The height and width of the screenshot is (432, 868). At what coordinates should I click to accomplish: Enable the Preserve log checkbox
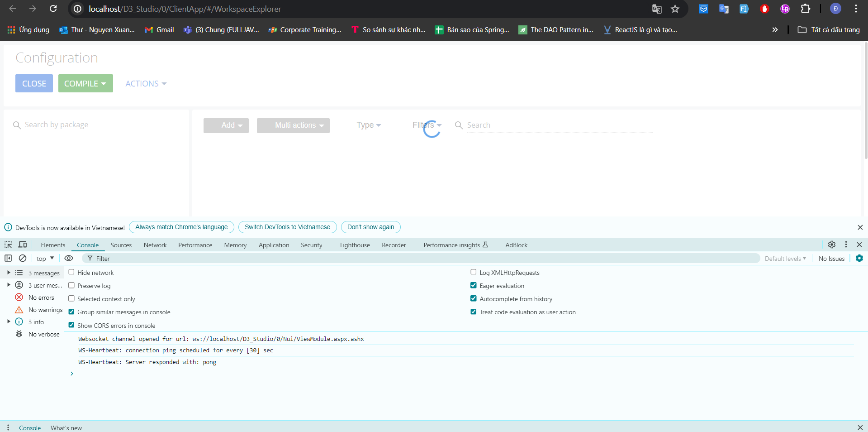(71, 285)
